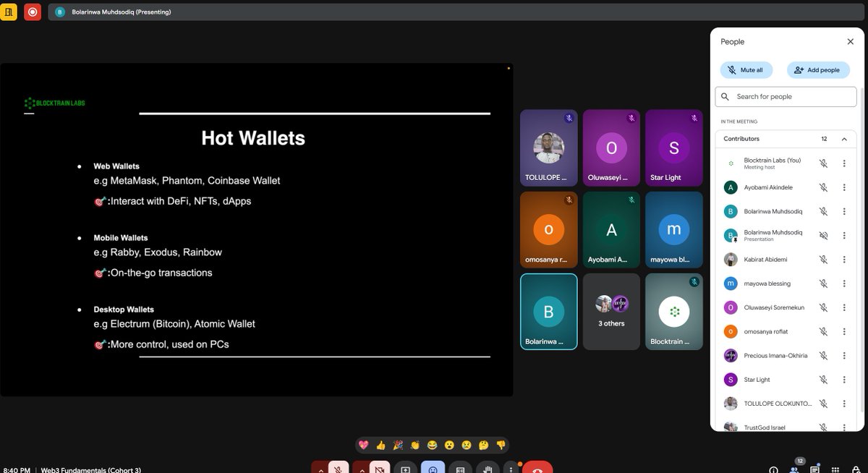The image size is (868, 473).
Task: Send the surprised face reaction
Action: [x=449, y=445]
